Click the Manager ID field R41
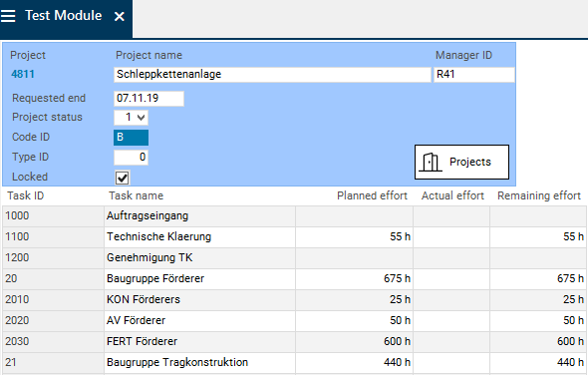Viewport: 588px width, 375px height. point(474,75)
